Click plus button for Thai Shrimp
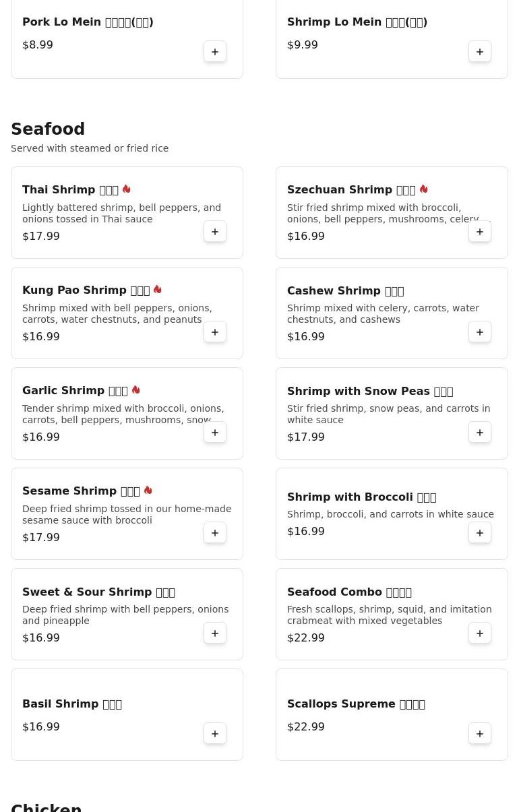 pyautogui.click(x=215, y=232)
